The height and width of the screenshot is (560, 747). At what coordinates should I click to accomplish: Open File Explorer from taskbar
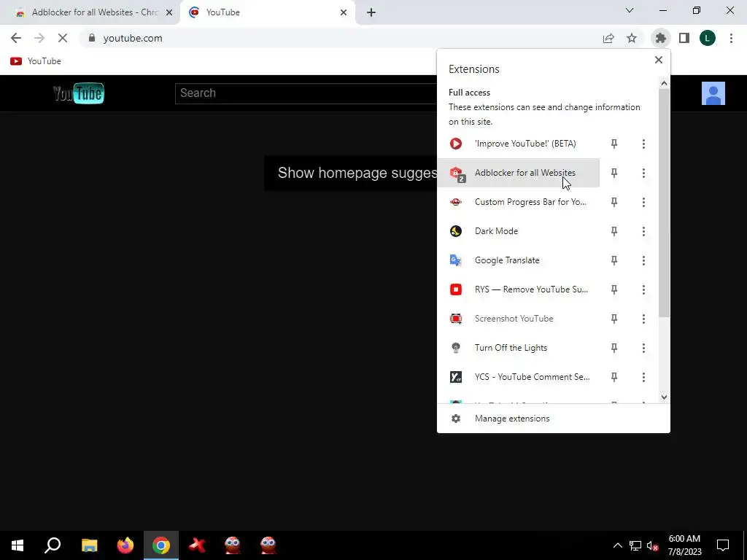point(90,545)
